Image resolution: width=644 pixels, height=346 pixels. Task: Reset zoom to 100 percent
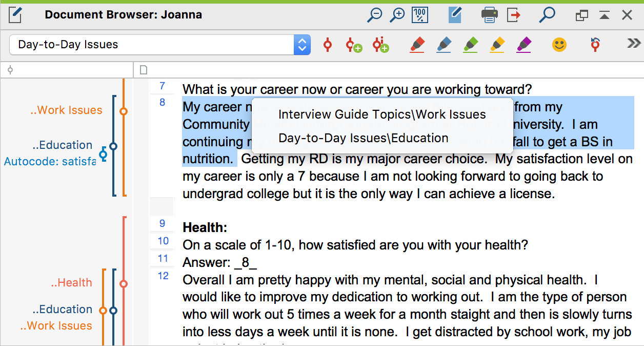(x=420, y=15)
